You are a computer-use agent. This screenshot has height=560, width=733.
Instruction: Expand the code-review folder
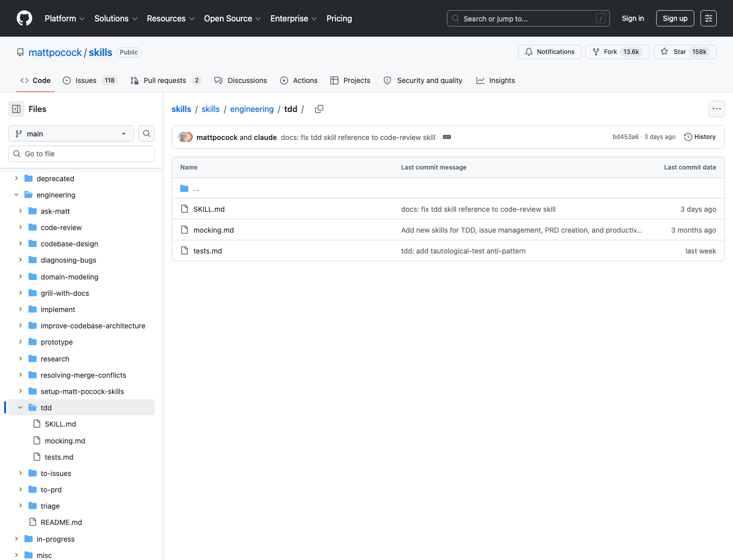tap(20, 228)
